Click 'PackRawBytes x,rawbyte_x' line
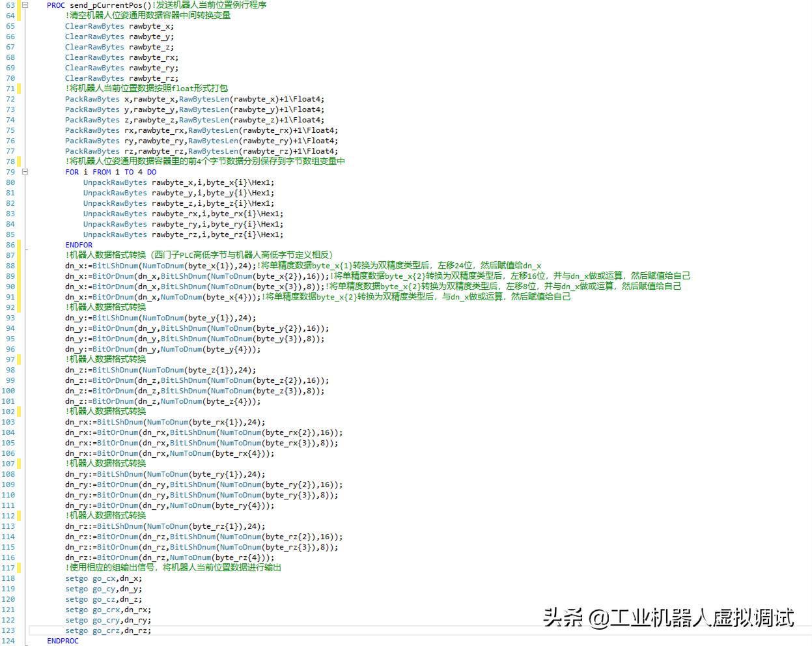Viewport: 812px width, 646px height. (195, 99)
